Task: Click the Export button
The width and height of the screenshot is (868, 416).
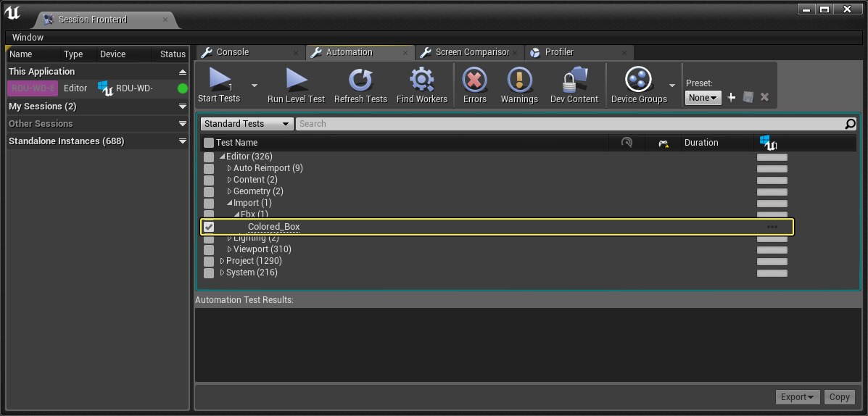Action: pos(797,397)
